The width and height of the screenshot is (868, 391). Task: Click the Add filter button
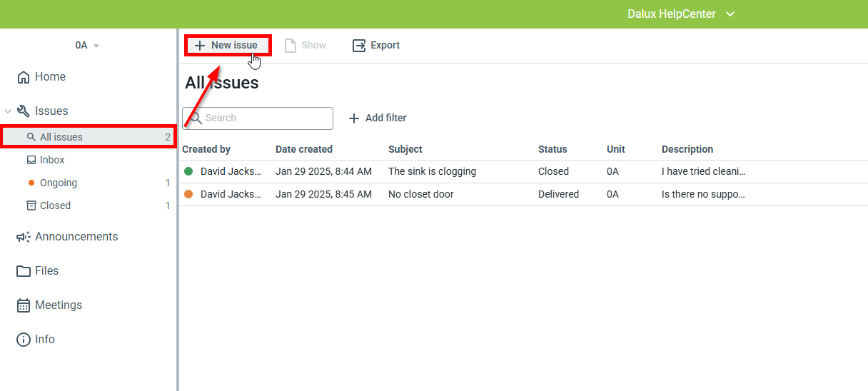378,118
